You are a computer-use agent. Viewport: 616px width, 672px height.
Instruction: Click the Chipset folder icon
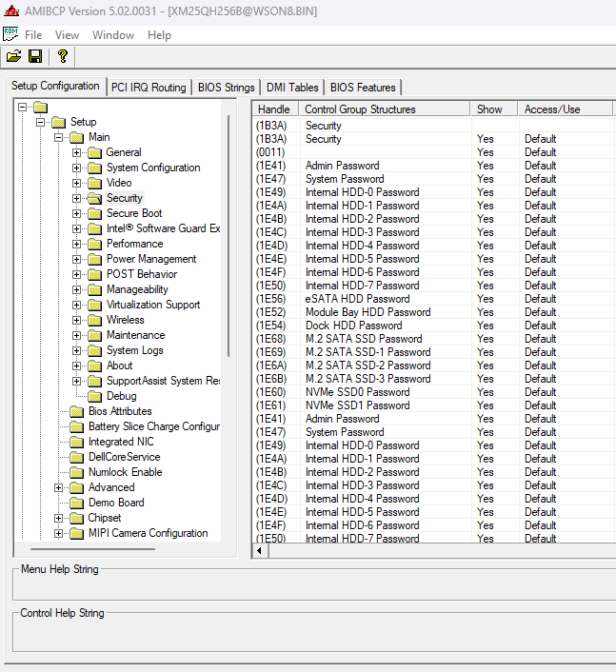point(77,518)
